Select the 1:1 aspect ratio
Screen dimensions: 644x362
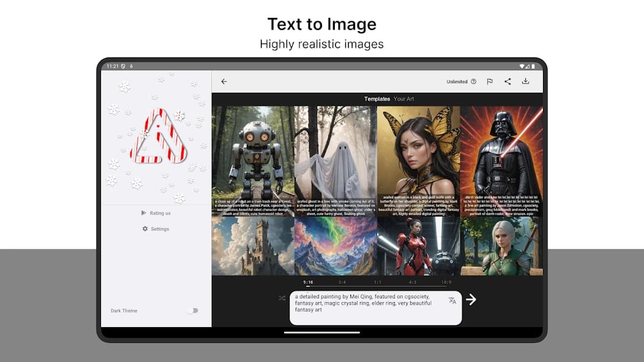point(378,283)
